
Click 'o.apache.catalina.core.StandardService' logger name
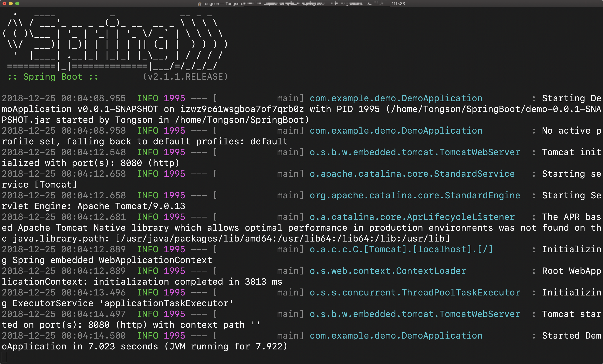(412, 174)
